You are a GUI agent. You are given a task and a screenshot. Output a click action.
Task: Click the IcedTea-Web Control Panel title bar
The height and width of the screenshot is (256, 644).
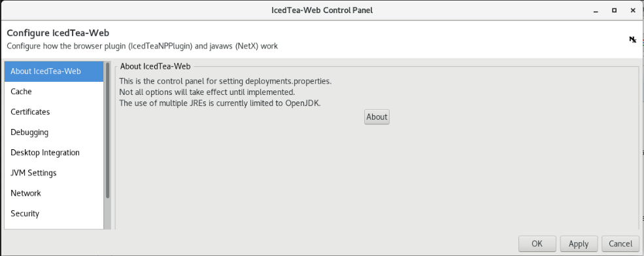point(322,10)
